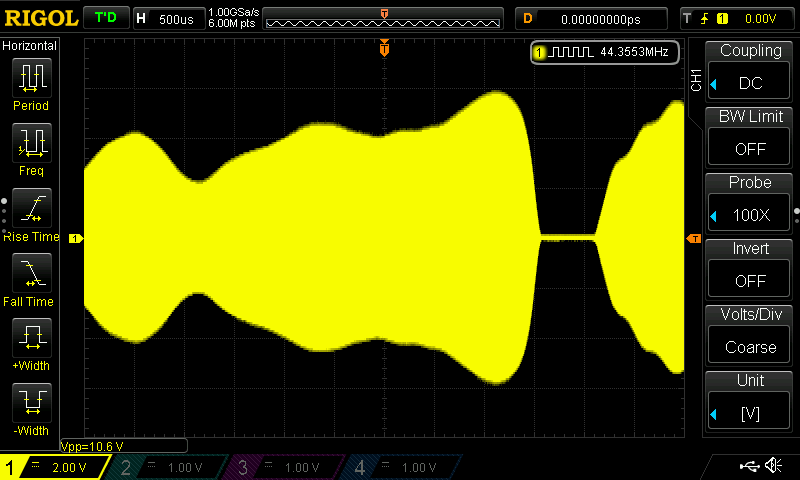The image size is (800, 480).
Task: Click the trigger level 0.00V readout
Action: 760,19
